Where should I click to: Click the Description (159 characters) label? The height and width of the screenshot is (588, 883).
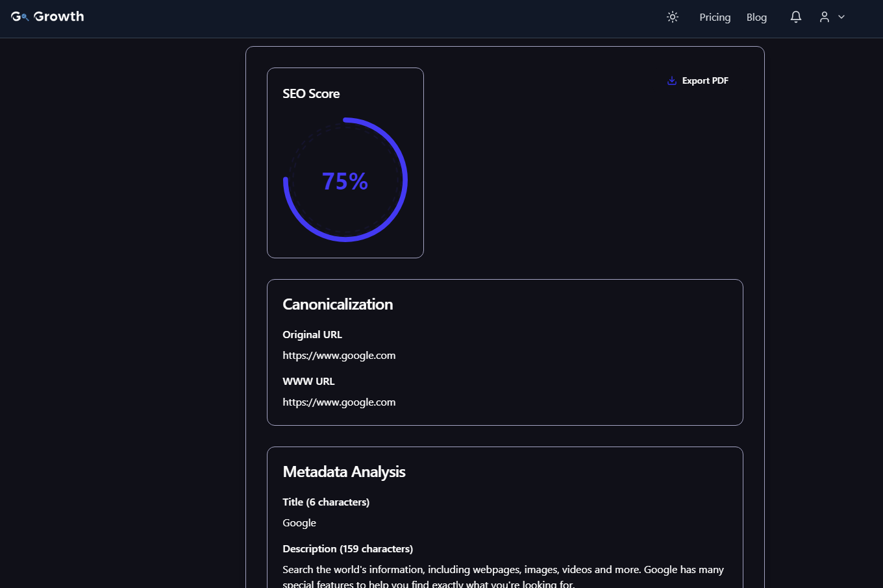click(x=348, y=548)
